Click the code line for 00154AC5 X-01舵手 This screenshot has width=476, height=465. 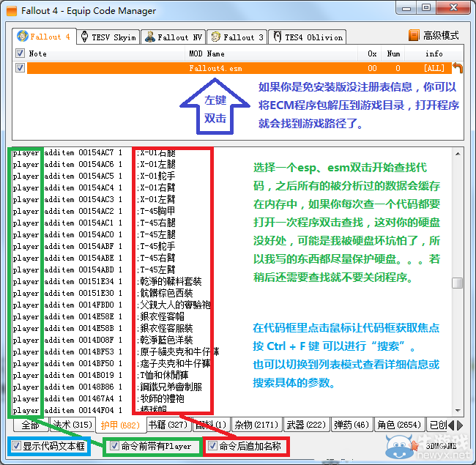[94, 176]
